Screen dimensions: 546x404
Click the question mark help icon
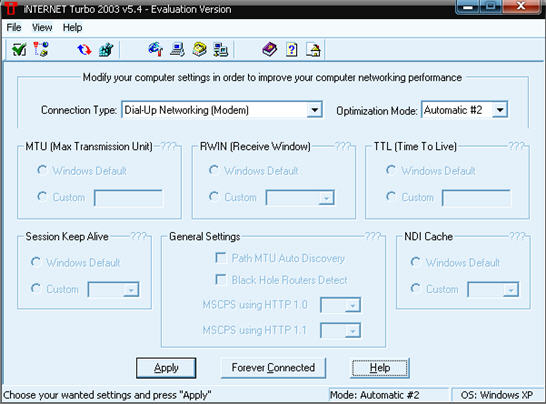[292, 49]
